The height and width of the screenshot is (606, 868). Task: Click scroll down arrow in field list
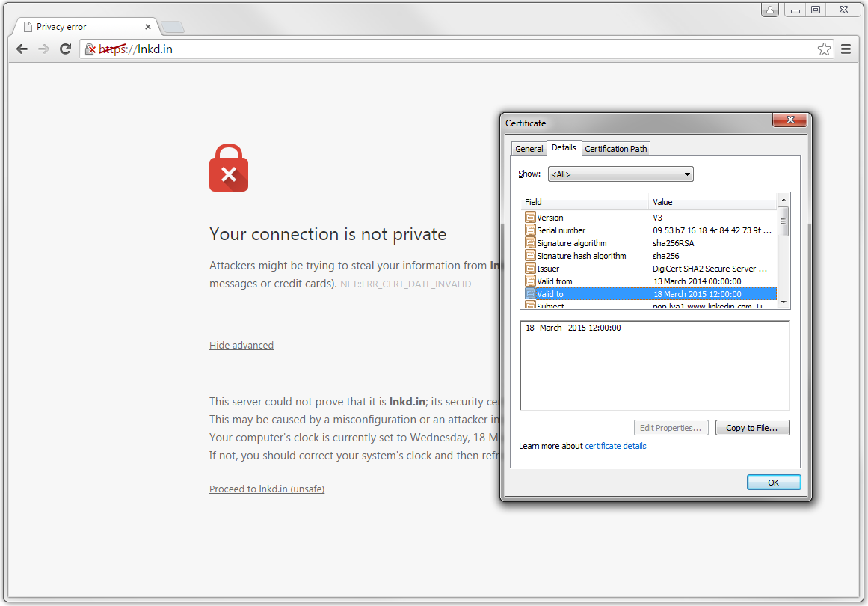(784, 302)
